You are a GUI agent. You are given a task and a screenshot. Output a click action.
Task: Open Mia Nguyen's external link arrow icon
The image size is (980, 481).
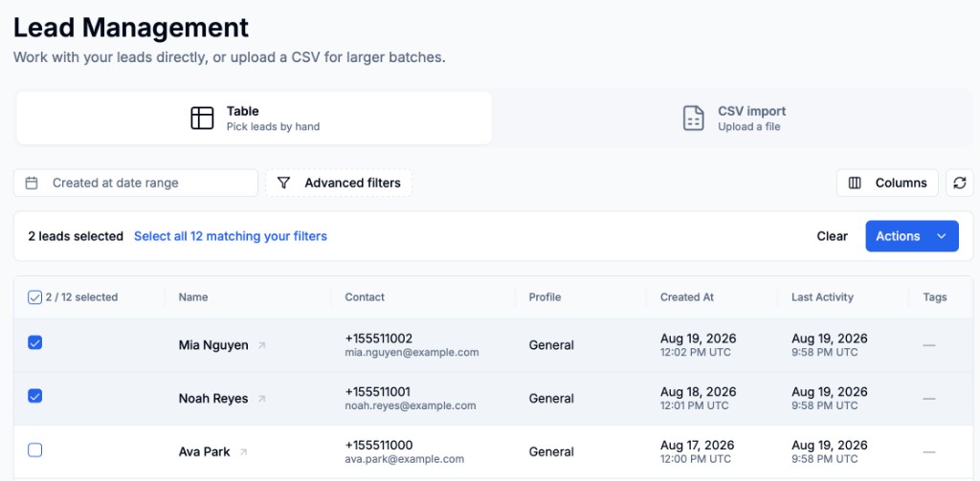click(262, 345)
